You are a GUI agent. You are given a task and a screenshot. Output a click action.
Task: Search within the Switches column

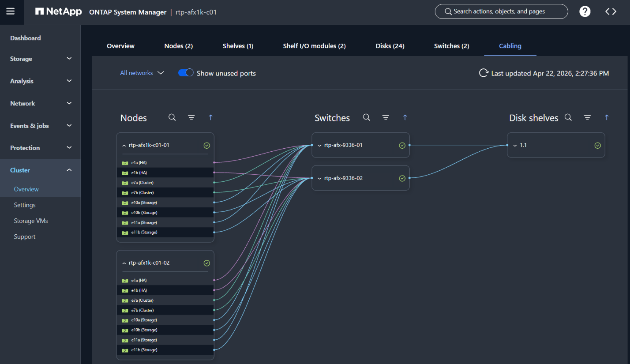point(367,117)
